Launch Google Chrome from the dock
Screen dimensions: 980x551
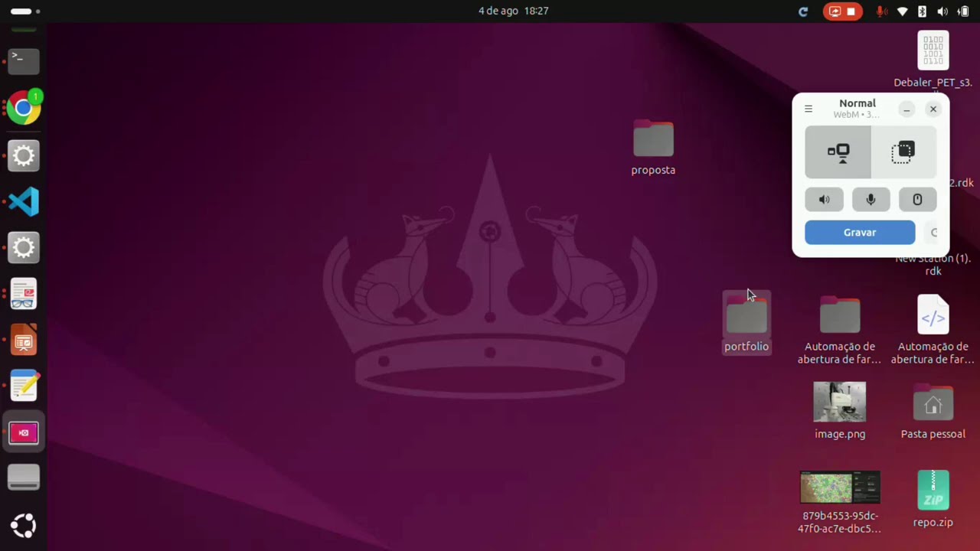pos(24,109)
